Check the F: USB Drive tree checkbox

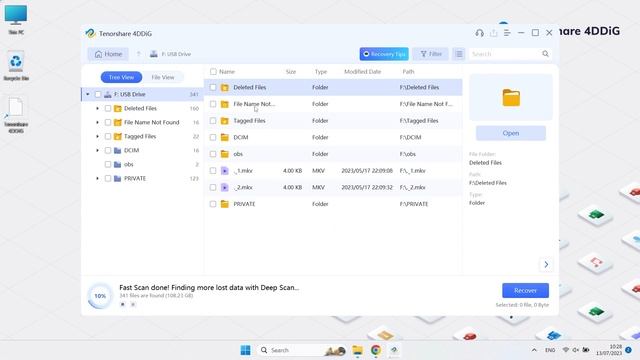98,94
